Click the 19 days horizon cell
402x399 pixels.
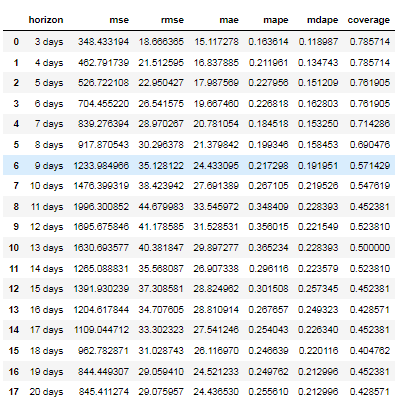[46, 372]
